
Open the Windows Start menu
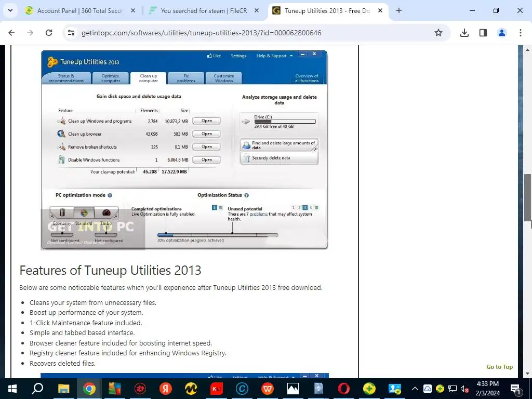pos(12,389)
